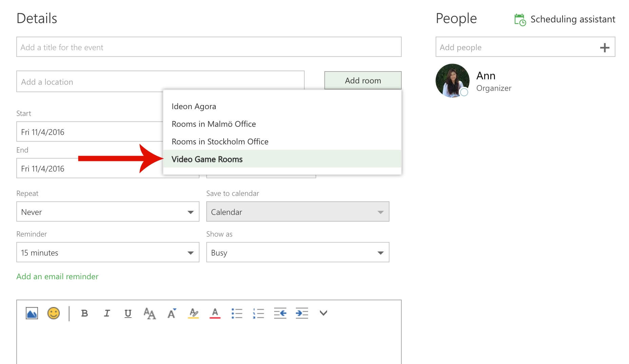Expand more formatting options with the chevron

[323, 314]
